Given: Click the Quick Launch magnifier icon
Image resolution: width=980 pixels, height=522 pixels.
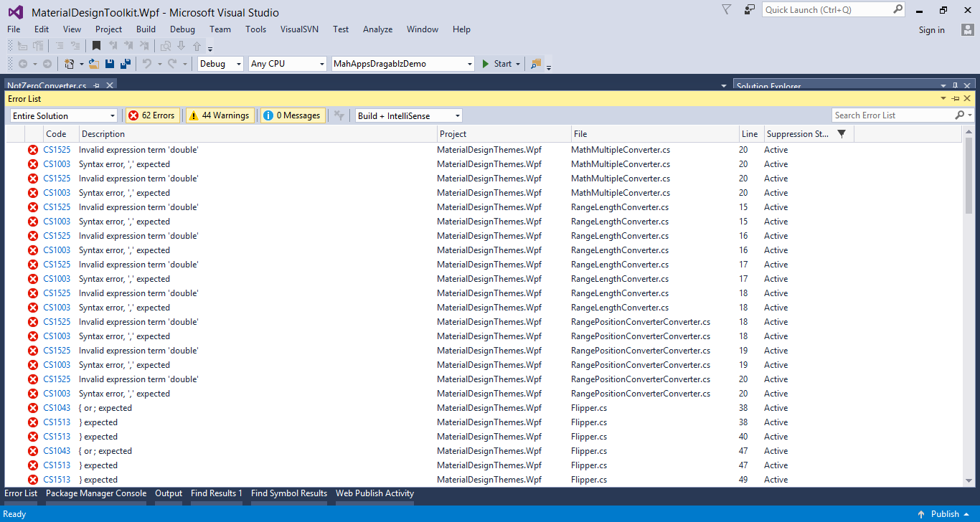Looking at the screenshot, I should tap(898, 9).
